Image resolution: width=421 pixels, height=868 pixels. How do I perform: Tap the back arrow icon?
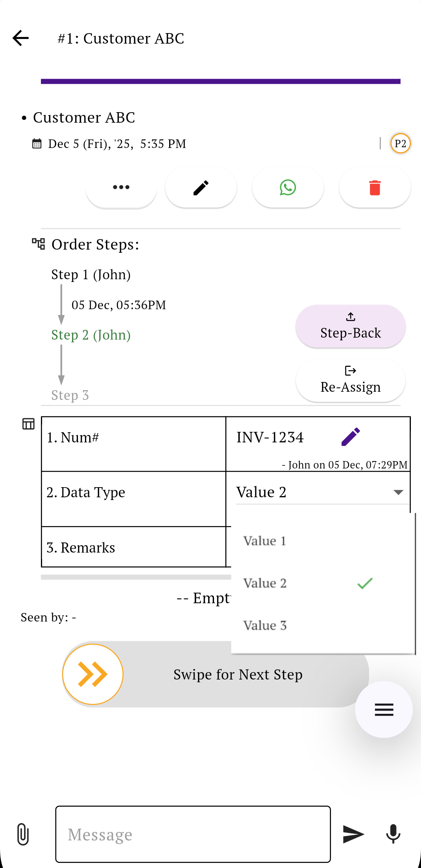click(21, 38)
